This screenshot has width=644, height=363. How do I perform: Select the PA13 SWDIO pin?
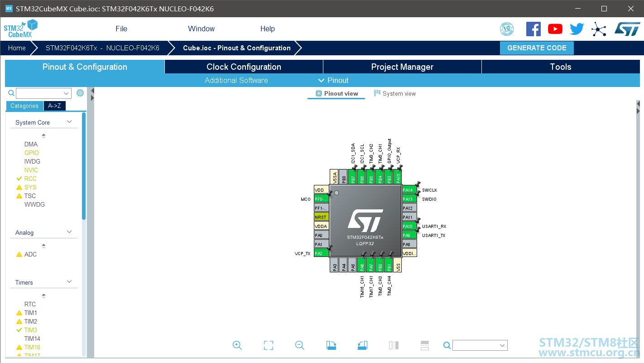pyautogui.click(x=409, y=199)
